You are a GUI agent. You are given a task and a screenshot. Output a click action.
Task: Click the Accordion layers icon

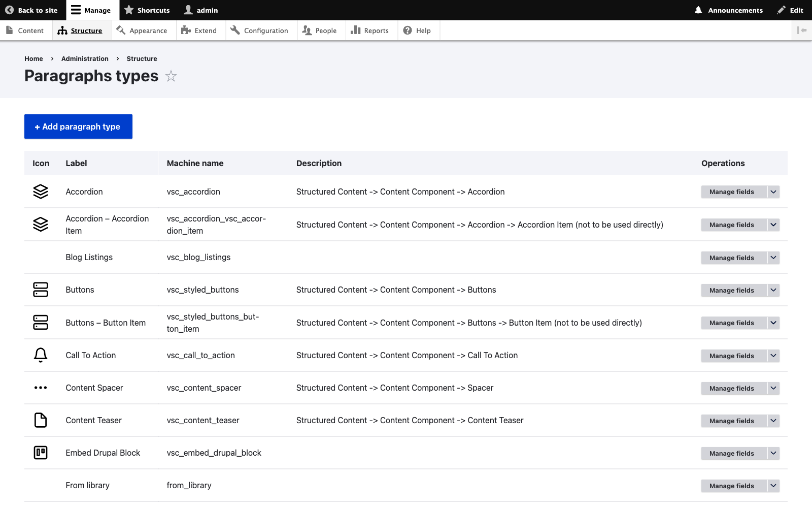click(x=41, y=192)
